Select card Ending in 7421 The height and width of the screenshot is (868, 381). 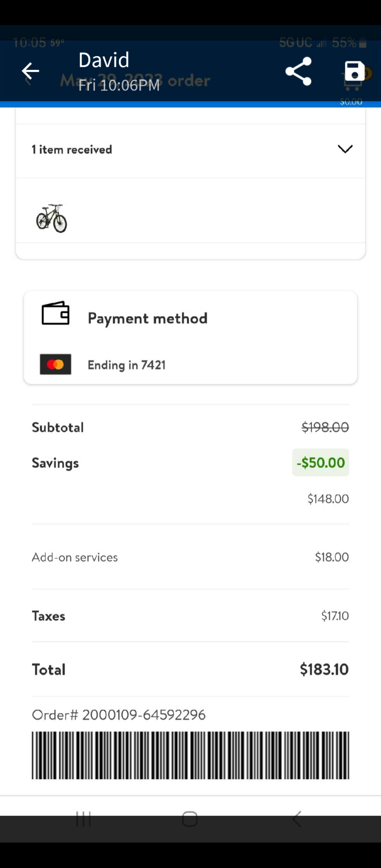[x=127, y=365]
